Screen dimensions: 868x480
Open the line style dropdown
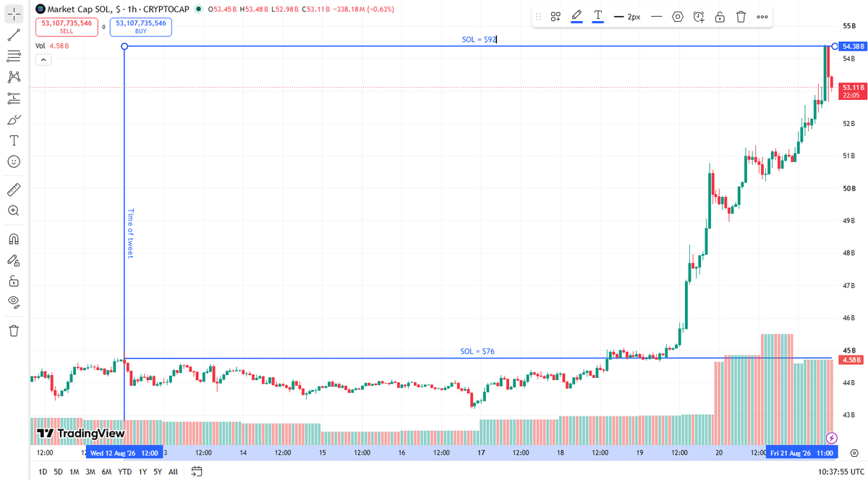[656, 17]
